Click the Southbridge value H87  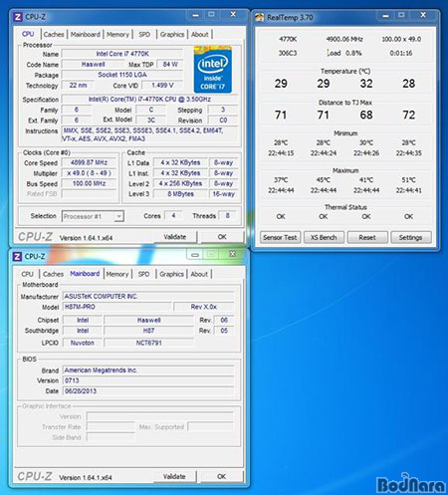coord(148,331)
